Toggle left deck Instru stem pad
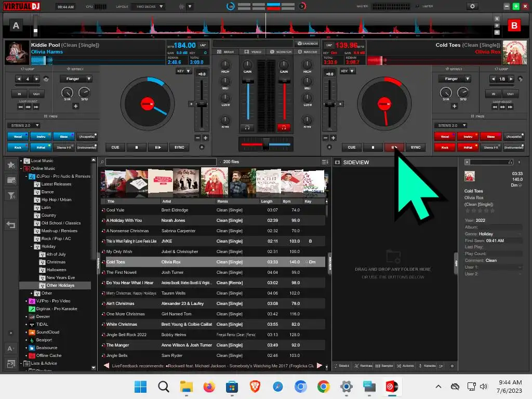This screenshot has width=532, height=399. pyautogui.click(x=41, y=137)
